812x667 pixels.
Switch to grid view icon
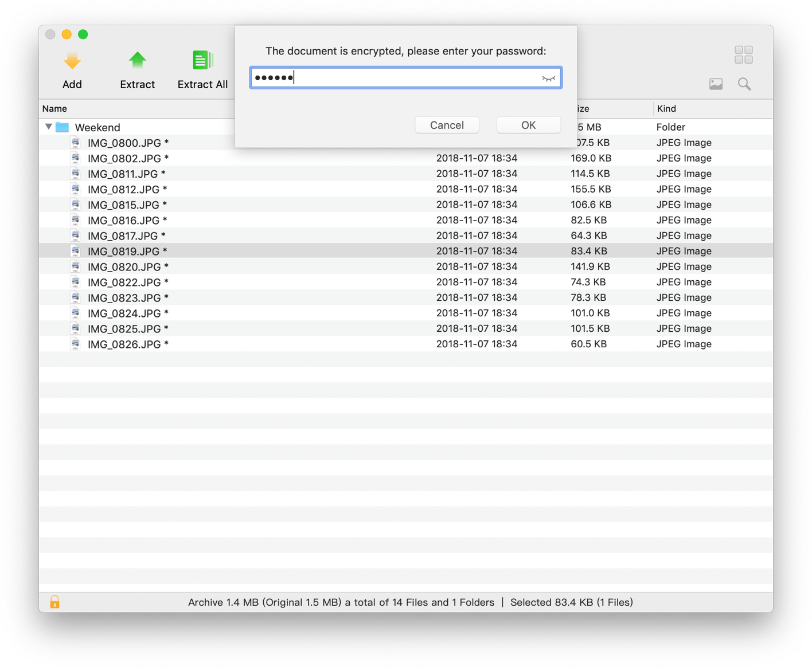743,55
